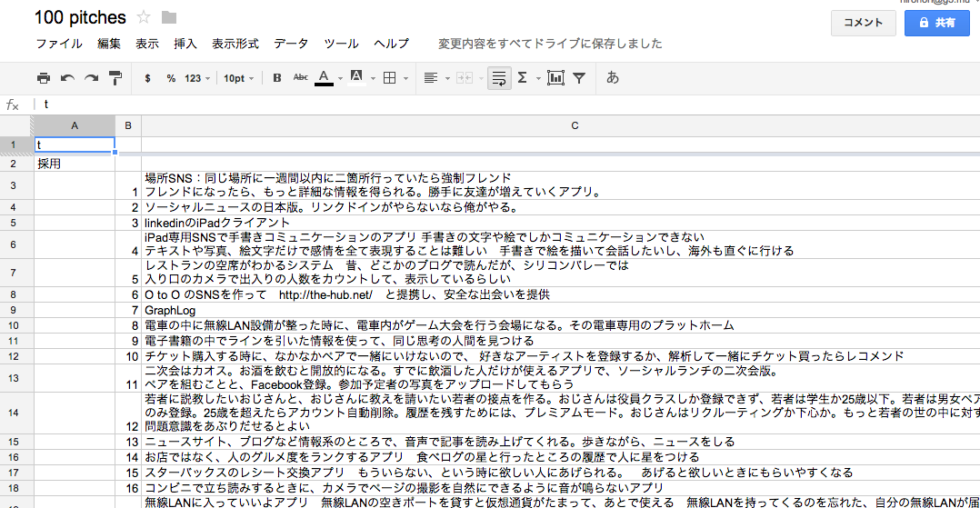Select column A header

point(75,126)
